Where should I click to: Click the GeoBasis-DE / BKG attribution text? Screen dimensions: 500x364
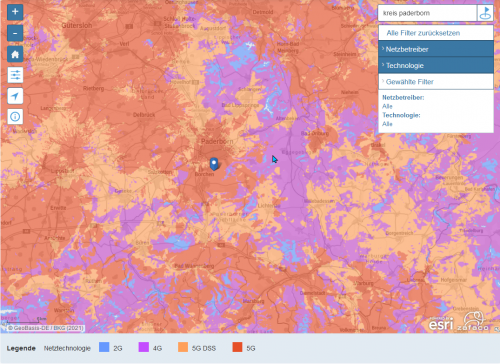(46, 328)
